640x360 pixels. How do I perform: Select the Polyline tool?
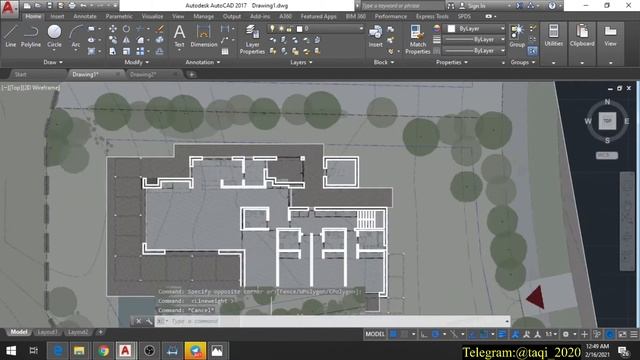pos(31,36)
